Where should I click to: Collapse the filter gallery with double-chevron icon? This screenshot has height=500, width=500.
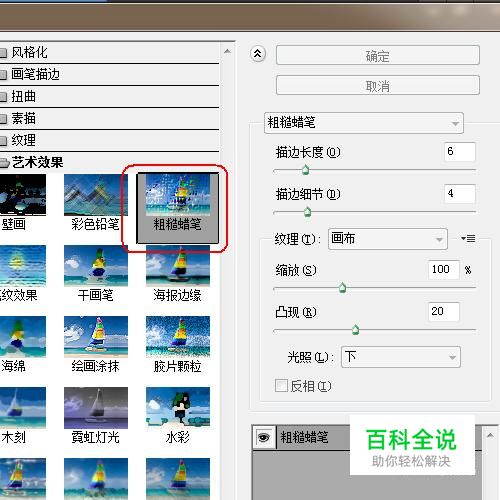point(258,54)
